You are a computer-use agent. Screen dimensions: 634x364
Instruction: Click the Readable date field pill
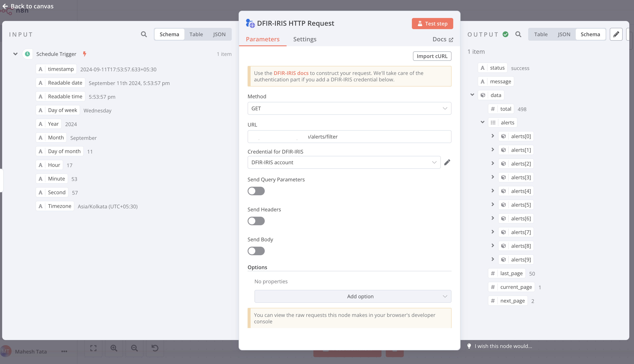click(x=60, y=83)
